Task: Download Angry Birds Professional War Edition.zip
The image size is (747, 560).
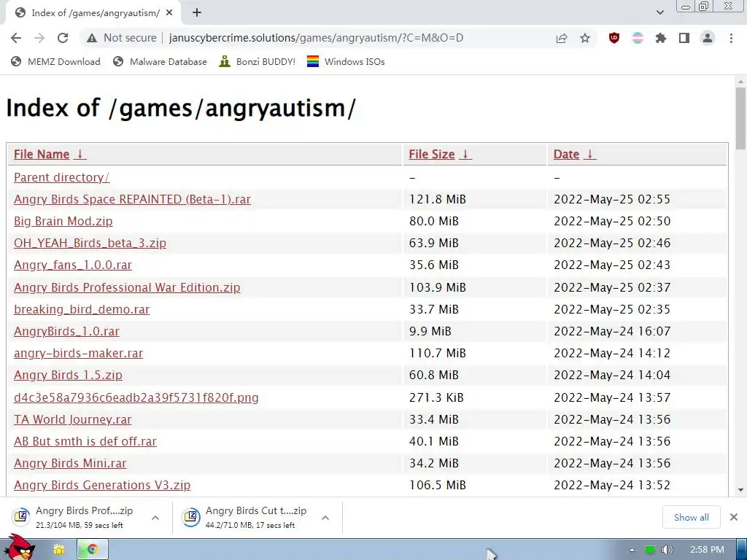Action: (127, 287)
